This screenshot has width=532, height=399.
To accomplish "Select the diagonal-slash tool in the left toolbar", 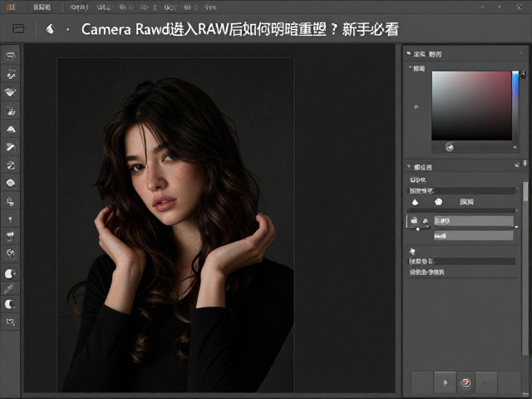I will click(11, 147).
